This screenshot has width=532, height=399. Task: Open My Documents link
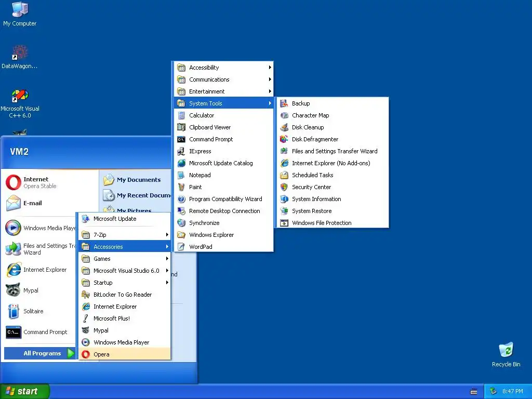136,180
